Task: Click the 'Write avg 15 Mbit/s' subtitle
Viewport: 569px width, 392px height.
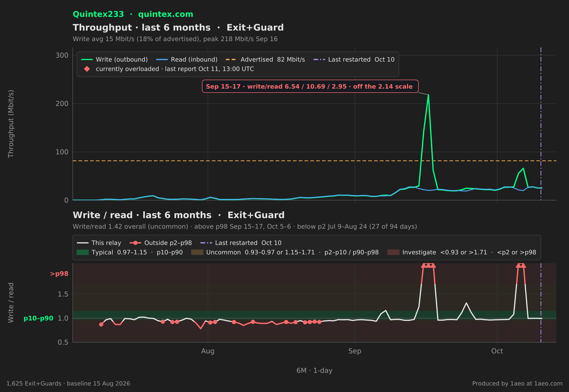Action: tap(175, 39)
